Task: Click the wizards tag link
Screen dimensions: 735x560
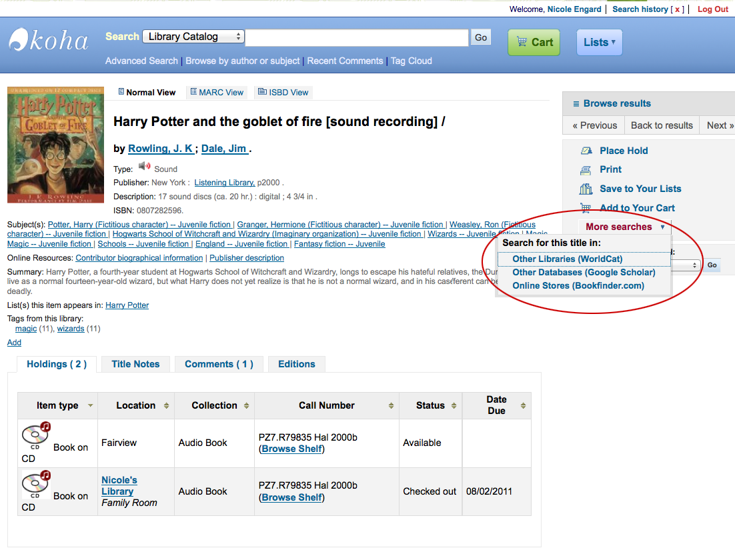Action: point(71,329)
